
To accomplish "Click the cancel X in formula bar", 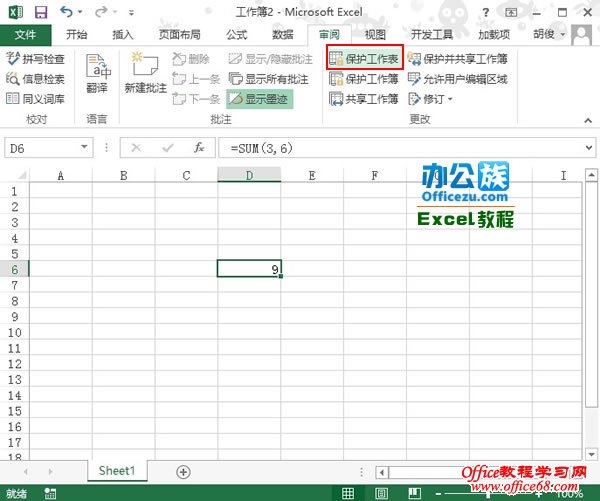I will pos(136,147).
